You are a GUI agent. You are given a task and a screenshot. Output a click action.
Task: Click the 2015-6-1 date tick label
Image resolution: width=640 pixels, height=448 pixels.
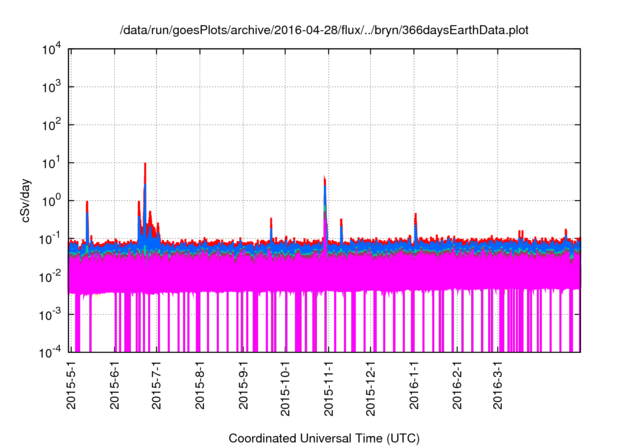[114, 385]
